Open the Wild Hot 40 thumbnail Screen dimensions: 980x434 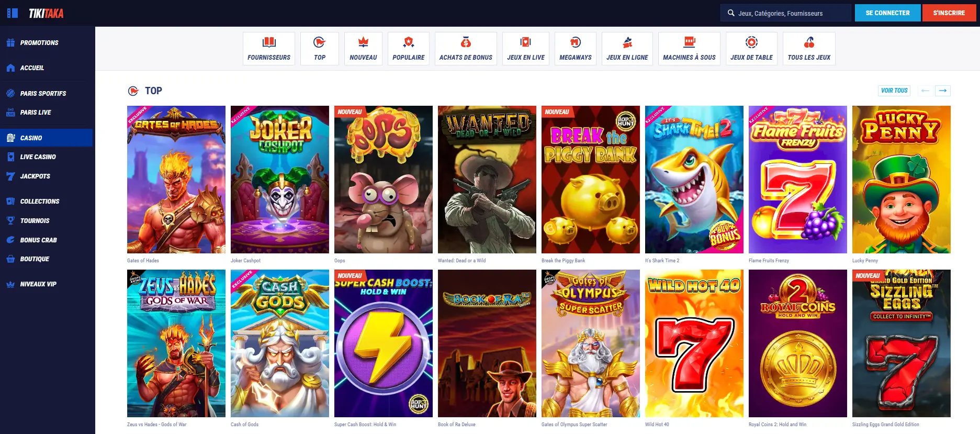[694, 343]
